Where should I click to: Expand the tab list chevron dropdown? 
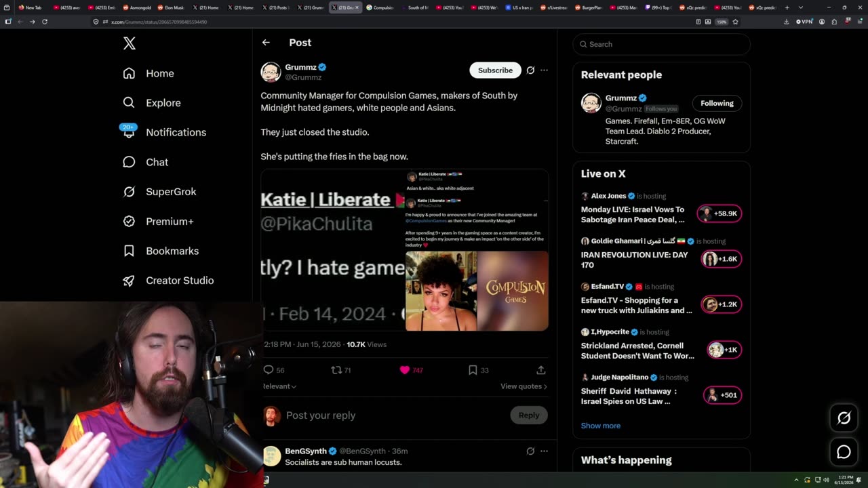click(800, 7)
